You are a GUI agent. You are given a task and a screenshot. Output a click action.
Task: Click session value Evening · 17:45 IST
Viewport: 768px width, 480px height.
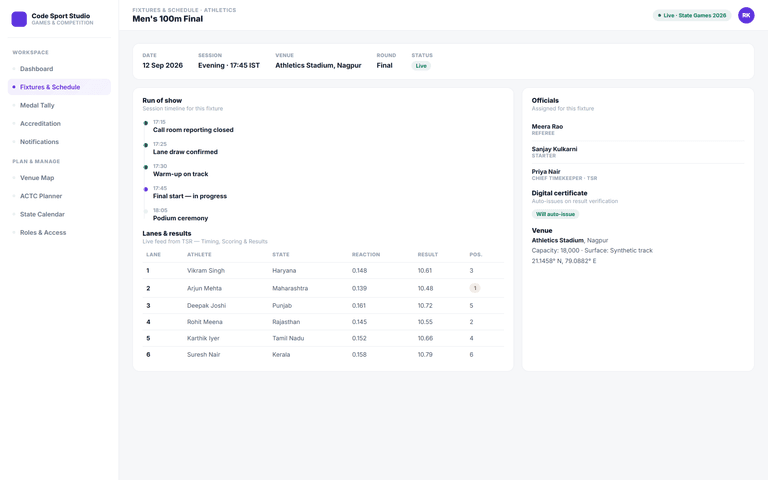tap(229, 65)
